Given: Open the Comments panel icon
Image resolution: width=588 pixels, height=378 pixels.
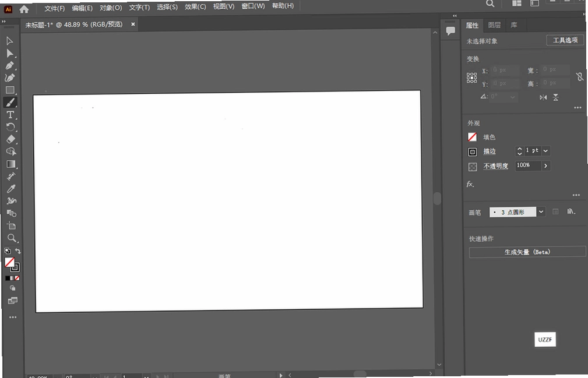Looking at the screenshot, I should (450, 31).
